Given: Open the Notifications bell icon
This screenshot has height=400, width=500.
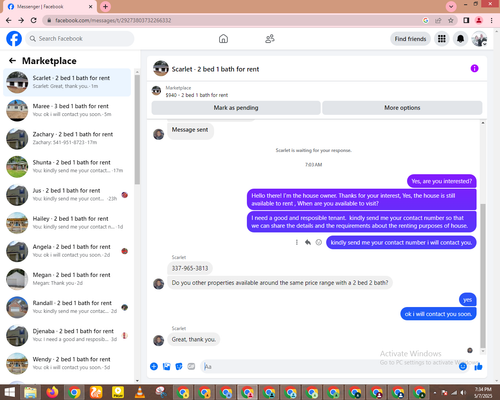Looking at the screenshot, I should pyautogui.click(x=460, y=39).
